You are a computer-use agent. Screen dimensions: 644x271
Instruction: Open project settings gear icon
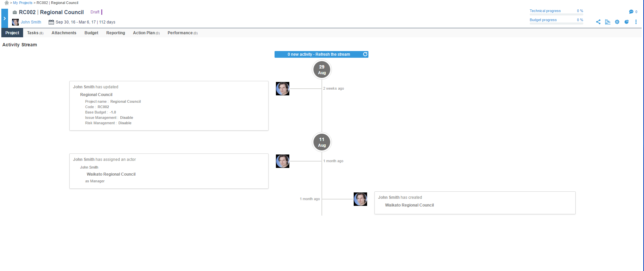617,22
